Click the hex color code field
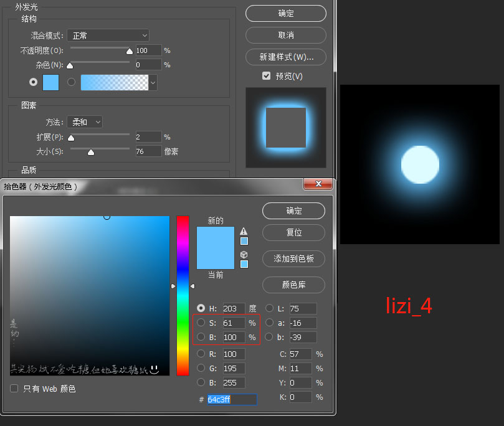 coord(232,399)
